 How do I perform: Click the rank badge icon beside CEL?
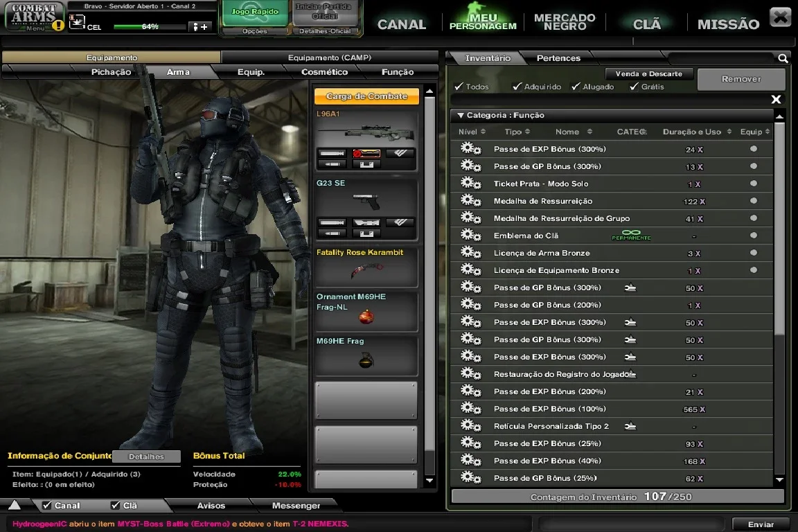[77, 22]
